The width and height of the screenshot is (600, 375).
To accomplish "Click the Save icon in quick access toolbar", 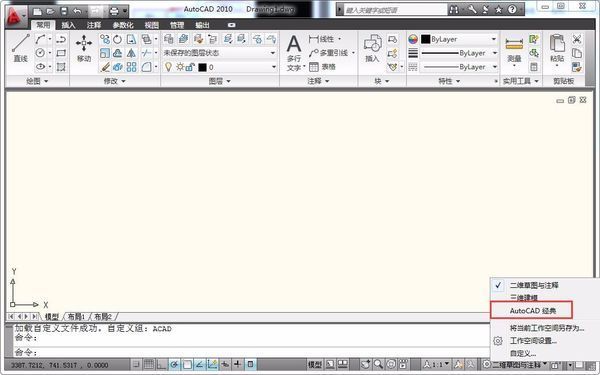I will [x=64, y=11].
